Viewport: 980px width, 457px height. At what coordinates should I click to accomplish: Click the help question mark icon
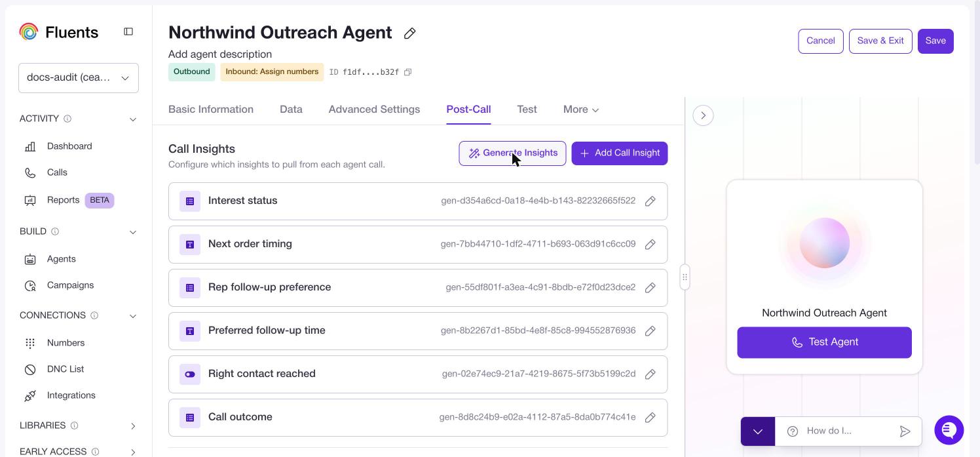[x=793, y=431]
